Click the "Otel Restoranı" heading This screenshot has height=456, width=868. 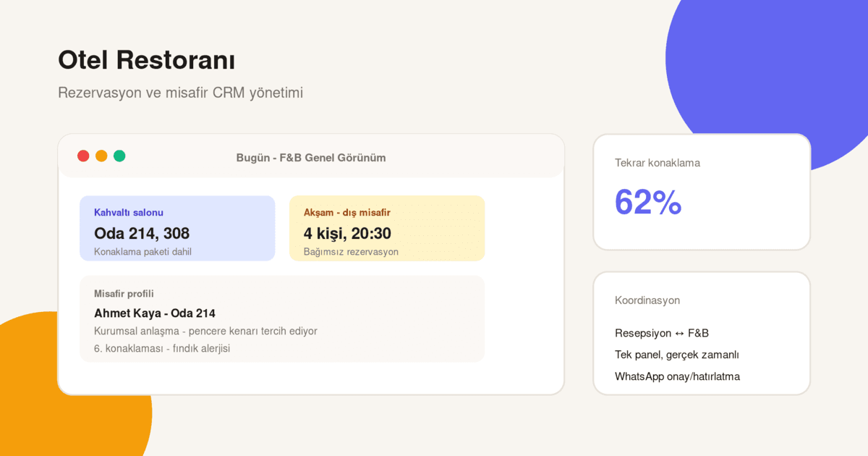[x=147, y=60]
